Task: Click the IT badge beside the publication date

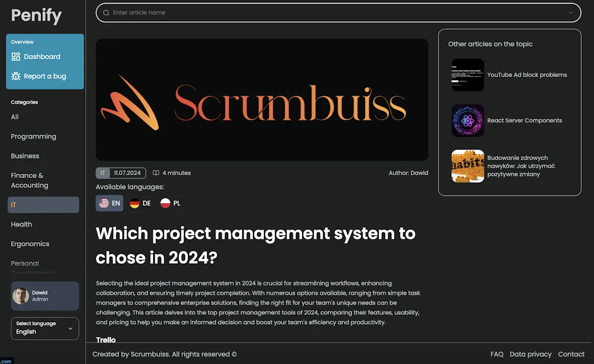Action: [102, 173]
